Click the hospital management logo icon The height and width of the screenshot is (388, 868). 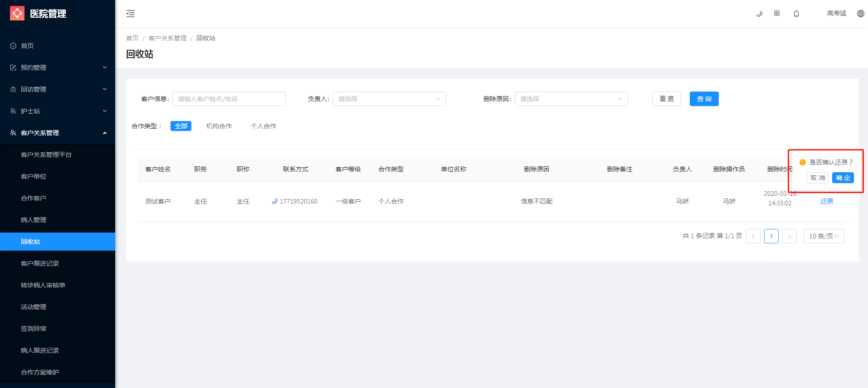tap(17, 13)
